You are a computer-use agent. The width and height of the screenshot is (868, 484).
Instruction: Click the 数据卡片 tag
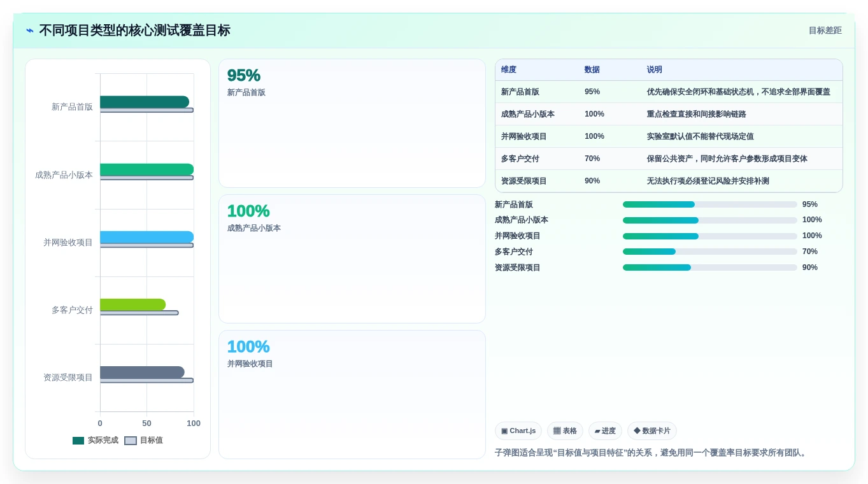tap(652, 431)
